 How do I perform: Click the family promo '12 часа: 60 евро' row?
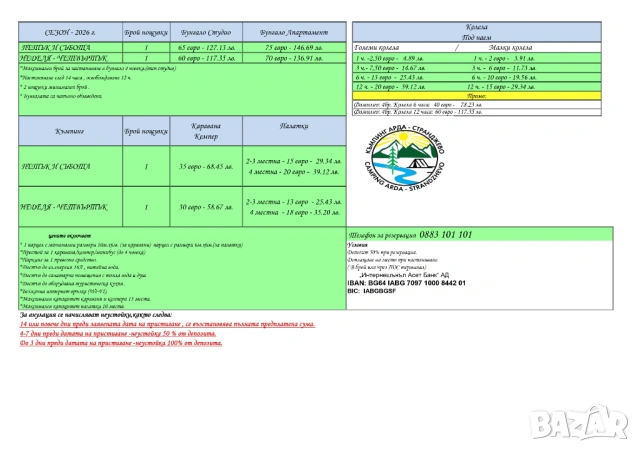(x=477, y=112)
